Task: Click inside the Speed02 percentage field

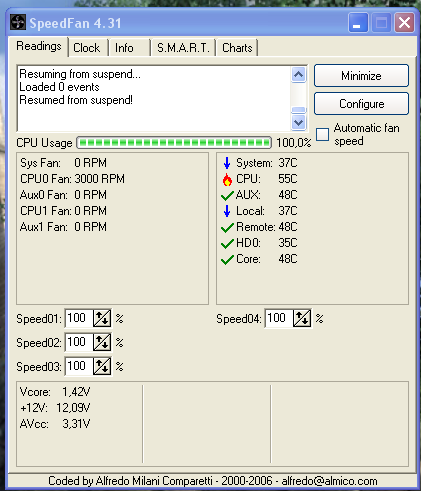Action: pos(79,342)
